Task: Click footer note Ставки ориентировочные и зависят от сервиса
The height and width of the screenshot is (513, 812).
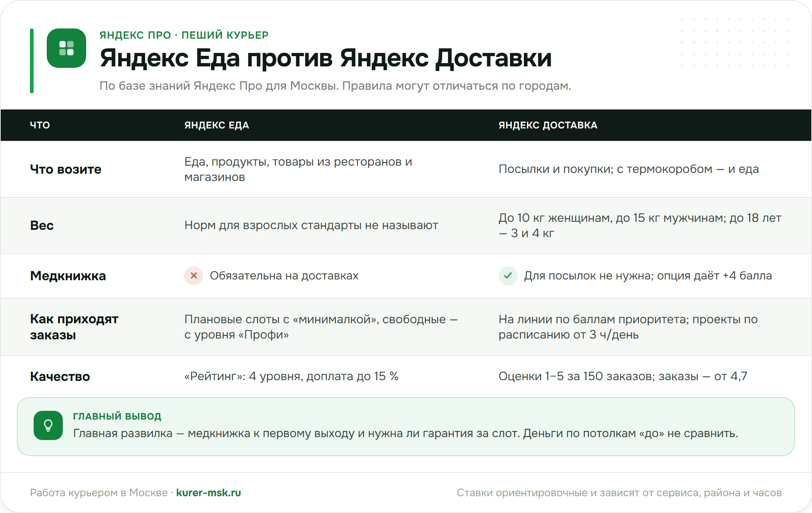Action: click(x=619, y=493)
